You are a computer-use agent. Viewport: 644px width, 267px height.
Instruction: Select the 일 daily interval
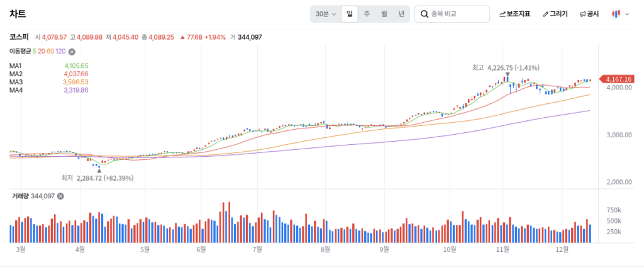pyautogui.click(x=349, y=14)
